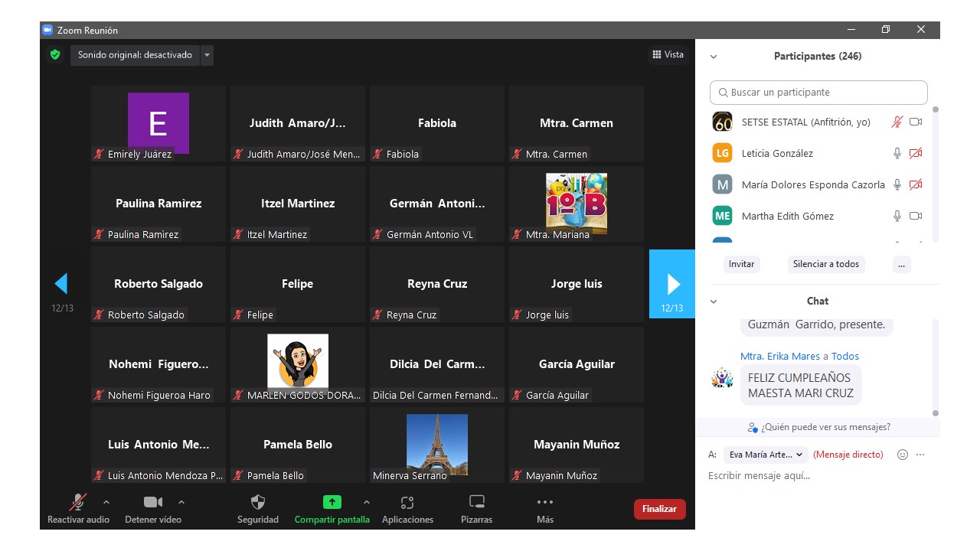Screen dimensions: 980x551
Task: Select Pamela Bello participant tile
Action: (297, 445)
